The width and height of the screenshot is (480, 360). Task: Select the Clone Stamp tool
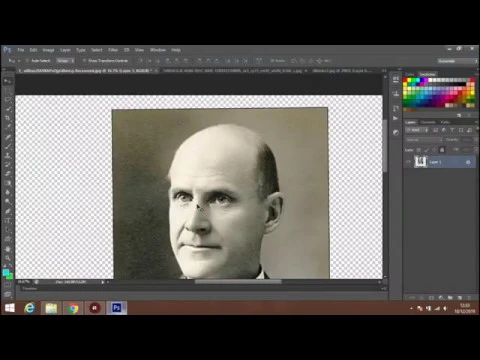[x=8, y=155]
